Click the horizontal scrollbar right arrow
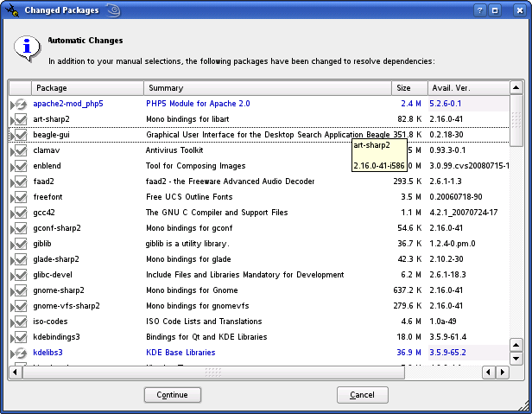This screenshot has width=532, height=414. pyautogui.click(x=503, y=373)
